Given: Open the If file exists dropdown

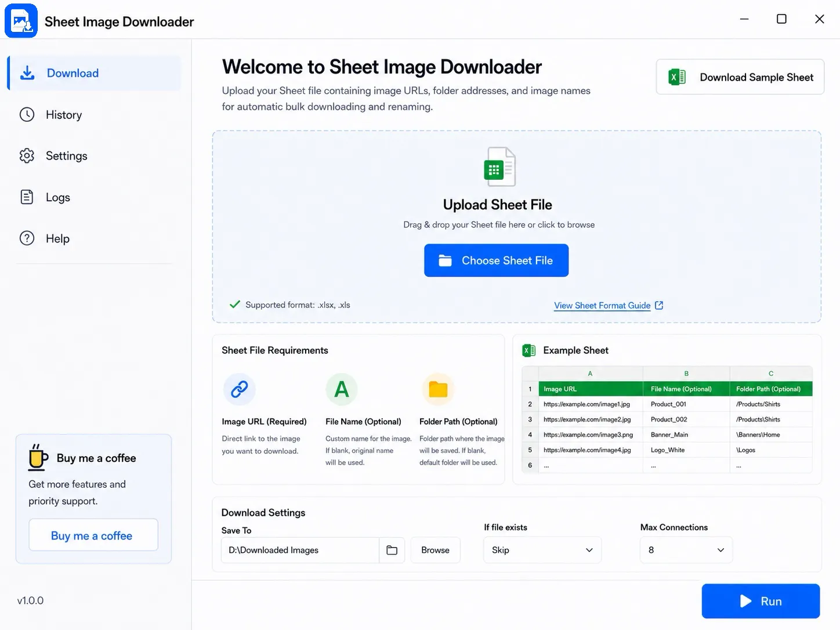Looking at the screenshot, I should pyautogui.click(x=542, y=550).
